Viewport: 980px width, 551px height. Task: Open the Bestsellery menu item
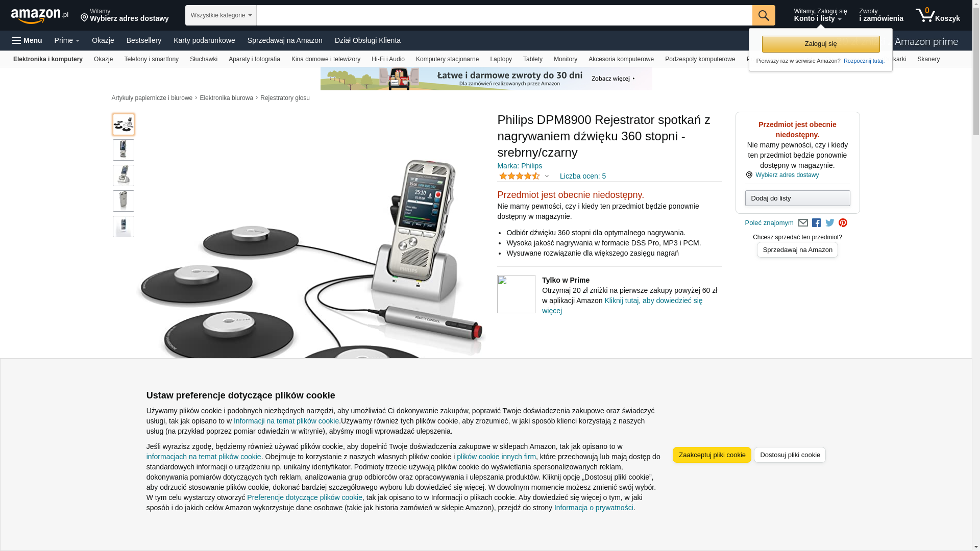(x=144, y=40)
